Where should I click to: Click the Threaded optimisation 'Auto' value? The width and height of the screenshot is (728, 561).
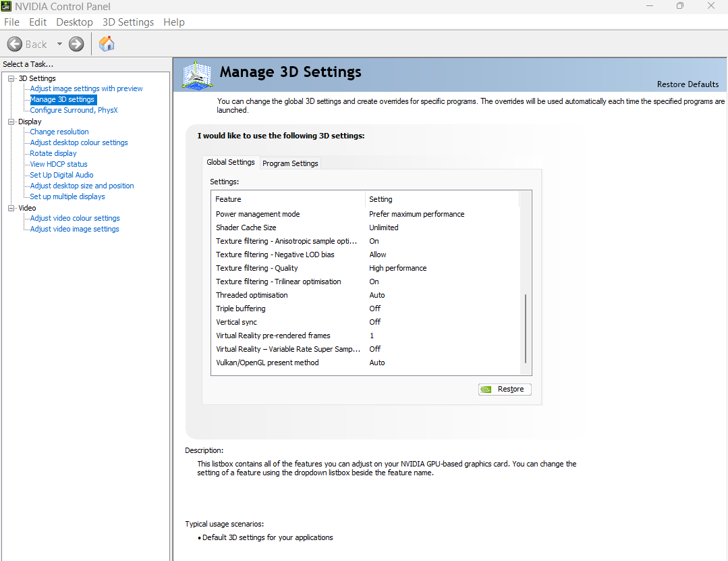click(377, 295)
